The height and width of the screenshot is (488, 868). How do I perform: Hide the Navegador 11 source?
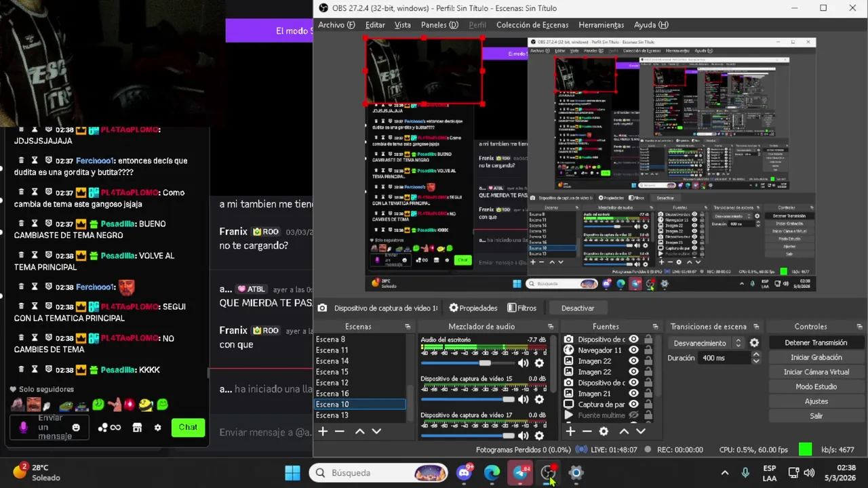tap(633, 350)
